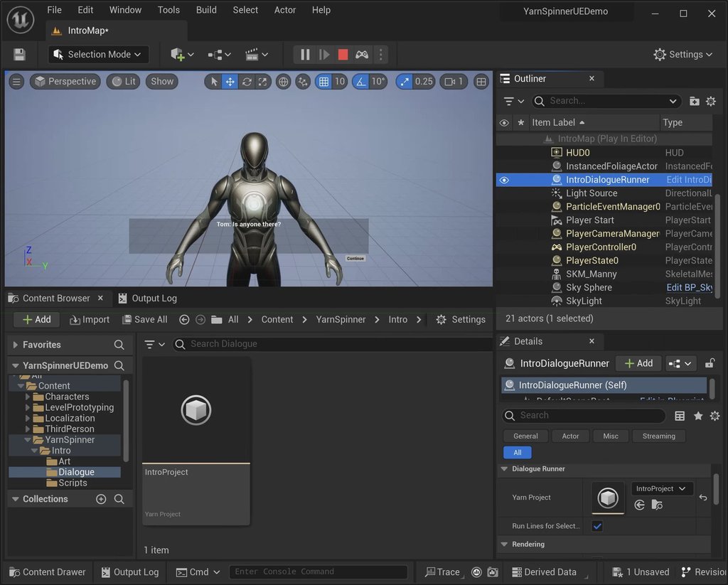Collapse the Dialogue Runner section
728x585 pixels.
(x=503, y=469)
